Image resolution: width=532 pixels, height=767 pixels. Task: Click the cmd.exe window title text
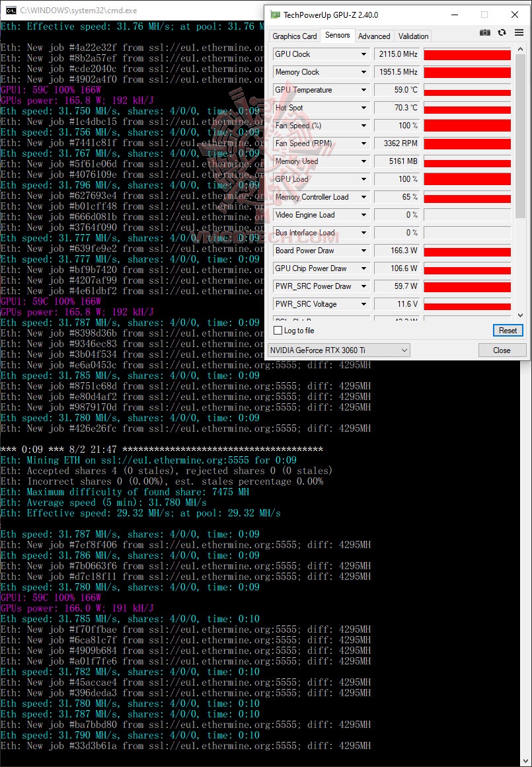click(78, 11)
